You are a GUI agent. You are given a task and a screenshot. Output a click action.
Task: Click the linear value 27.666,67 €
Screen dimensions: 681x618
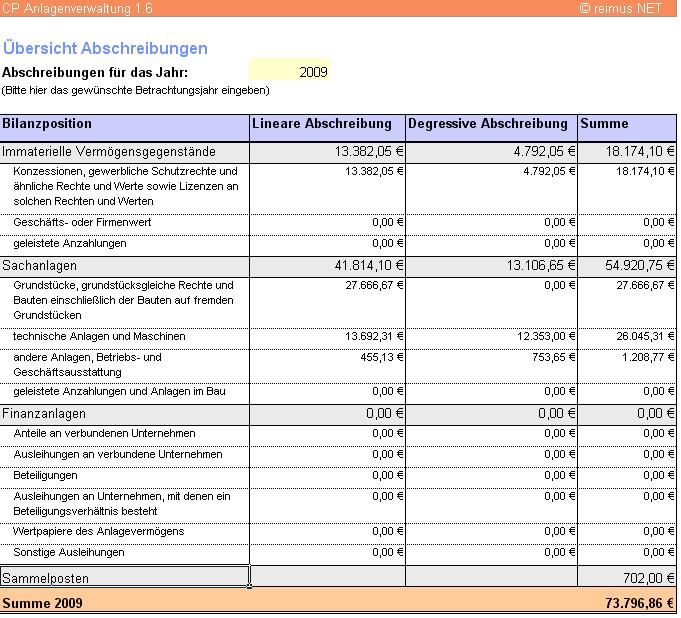point(374,285)
